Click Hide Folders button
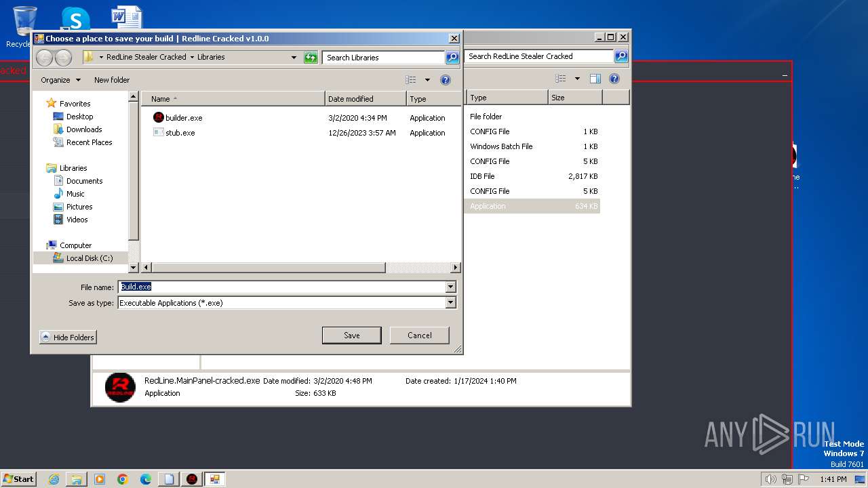Viewport: 868px width, 488px height. click(x=68, y=337)
